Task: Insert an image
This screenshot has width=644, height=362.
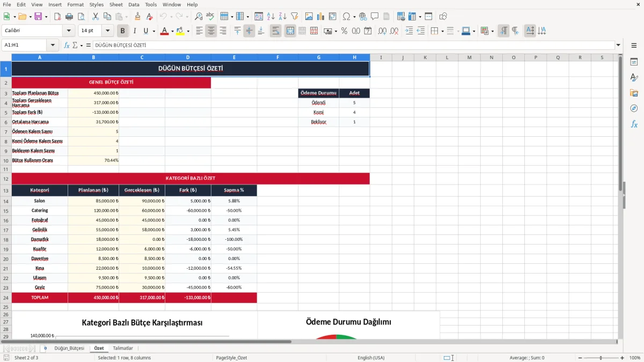Action: (x=309, y=17)
